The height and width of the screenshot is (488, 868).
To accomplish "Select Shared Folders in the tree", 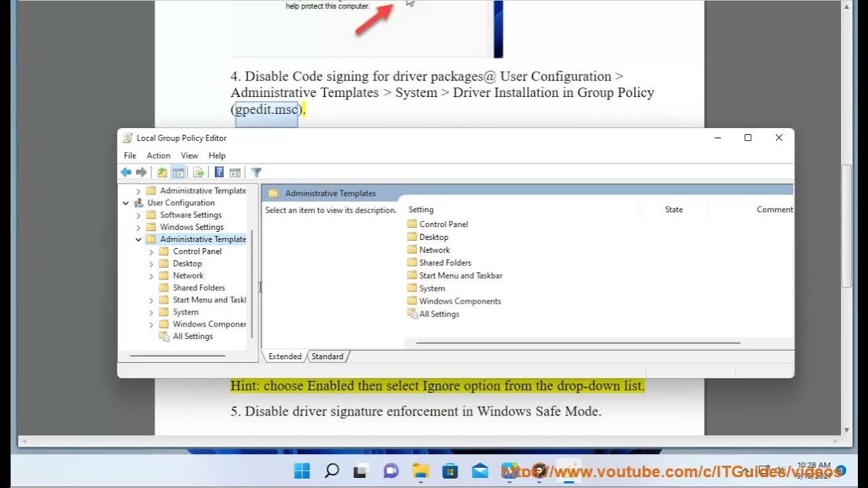I will [199, 287].
